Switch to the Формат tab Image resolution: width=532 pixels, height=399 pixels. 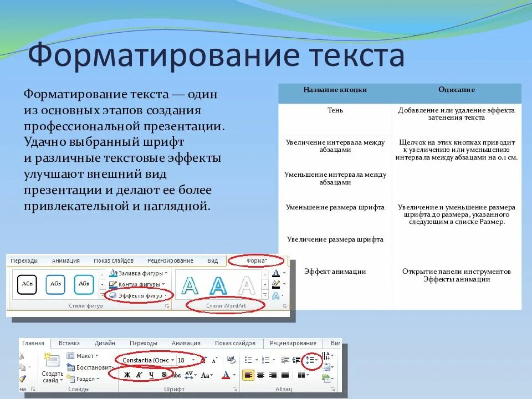pos(257,260)
